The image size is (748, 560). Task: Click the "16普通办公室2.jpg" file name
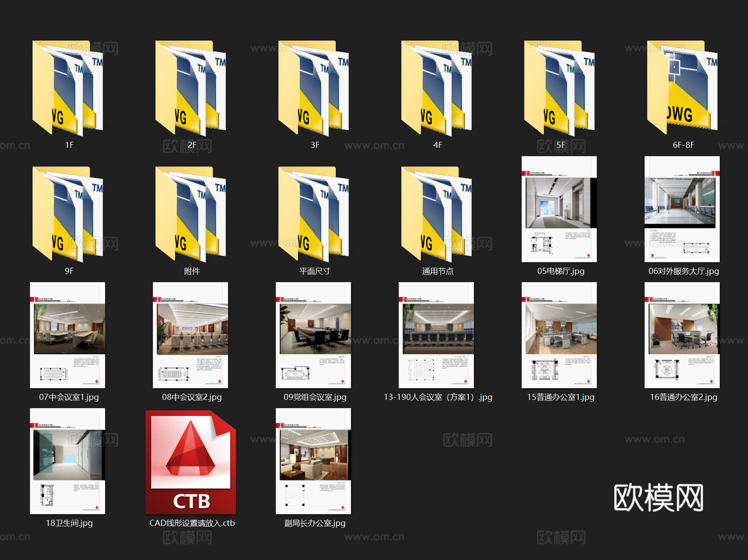click(684, 397)
